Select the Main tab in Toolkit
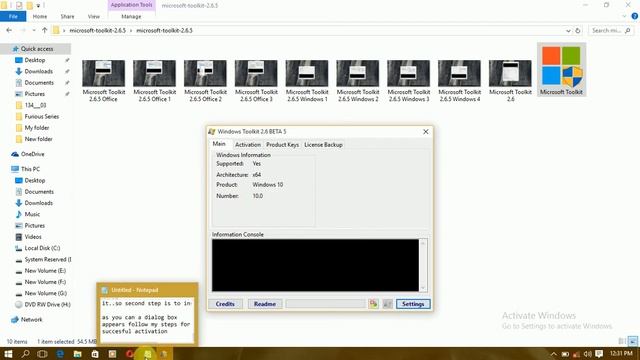This screenshot has height=360, width=640. pos(219,144)
